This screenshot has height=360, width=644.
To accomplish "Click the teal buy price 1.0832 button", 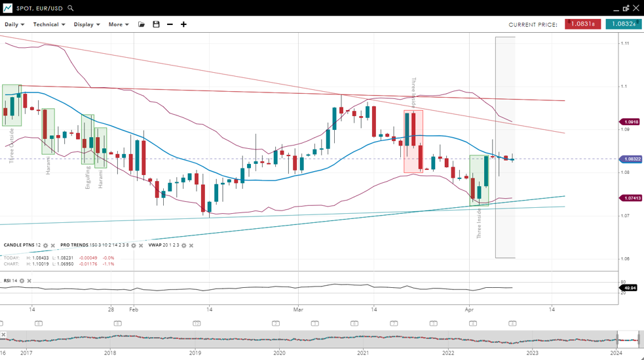I will (623, 24).
